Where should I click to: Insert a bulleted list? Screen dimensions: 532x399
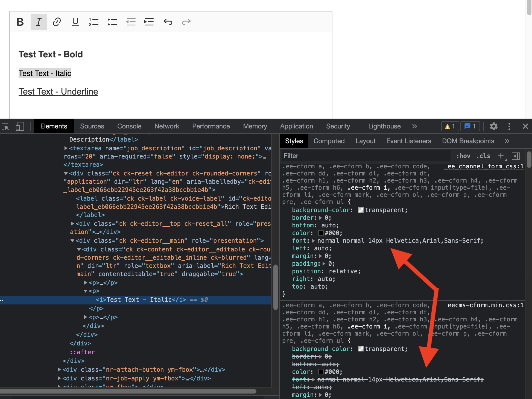tap(112, 22)
